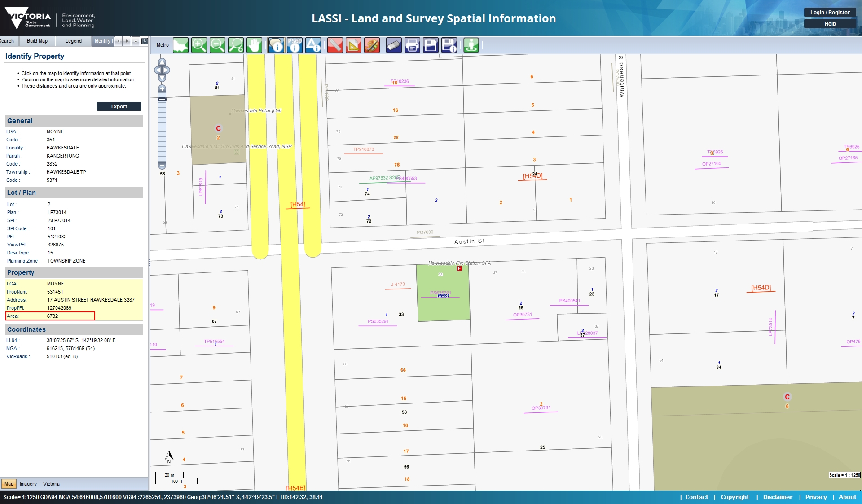
Task: Open the Disclaimer footer link
Action: click(x=778, y=497)
